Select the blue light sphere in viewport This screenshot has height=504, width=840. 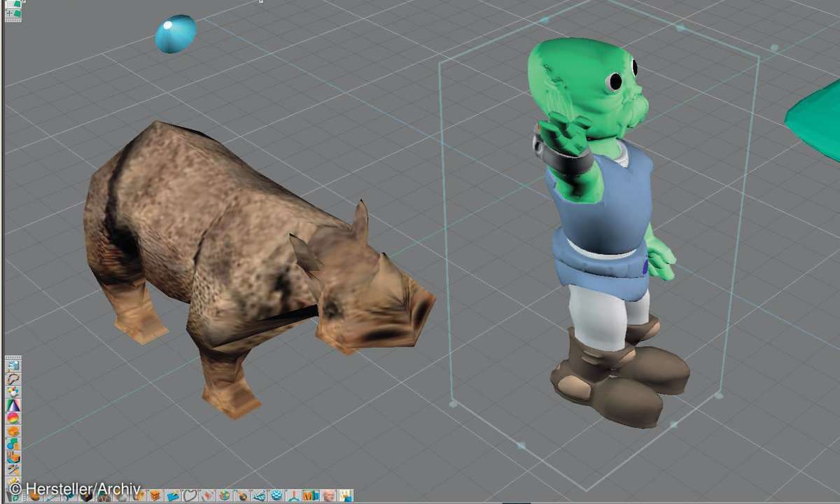tap(174, 31)
